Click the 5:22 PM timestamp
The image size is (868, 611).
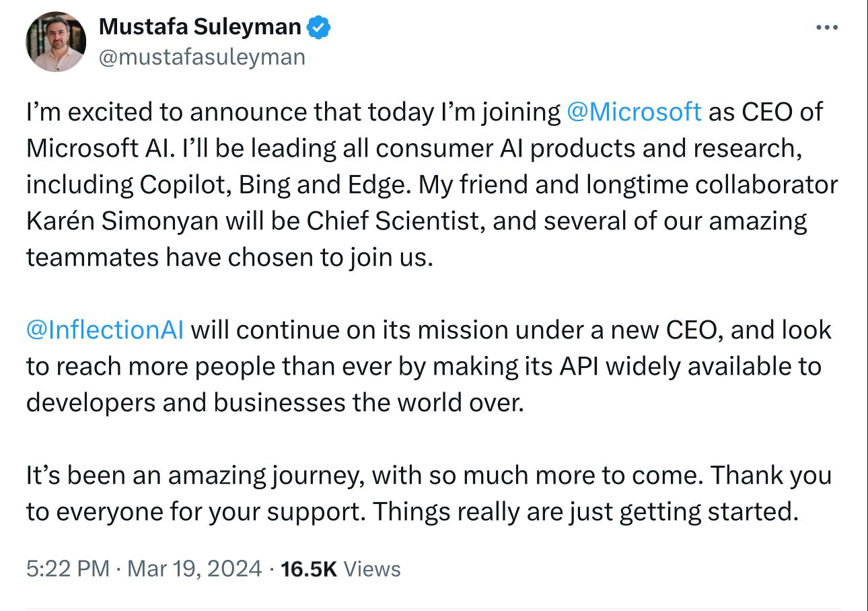click(67, 569)
